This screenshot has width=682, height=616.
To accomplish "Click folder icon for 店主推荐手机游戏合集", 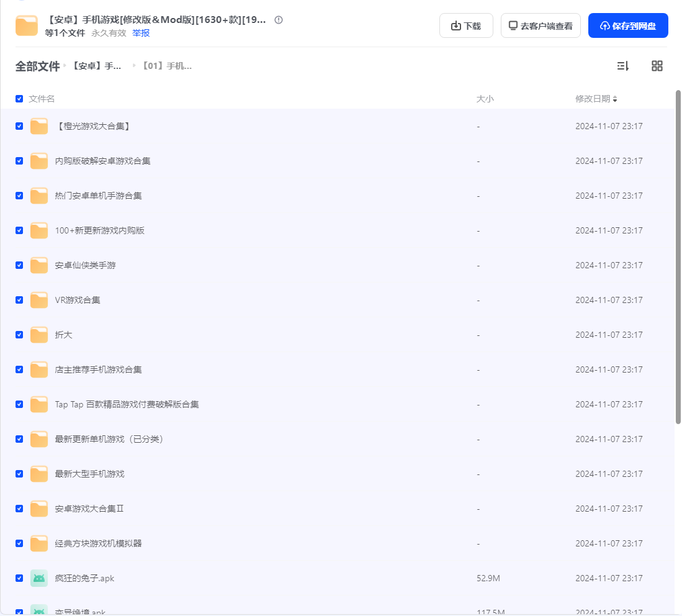I will 39,369.
